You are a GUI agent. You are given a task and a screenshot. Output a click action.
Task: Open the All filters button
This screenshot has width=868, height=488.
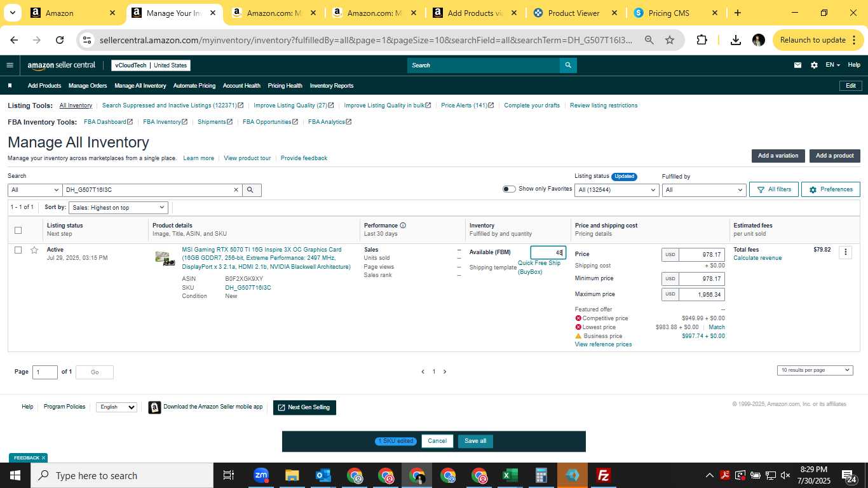click(774, 189)
